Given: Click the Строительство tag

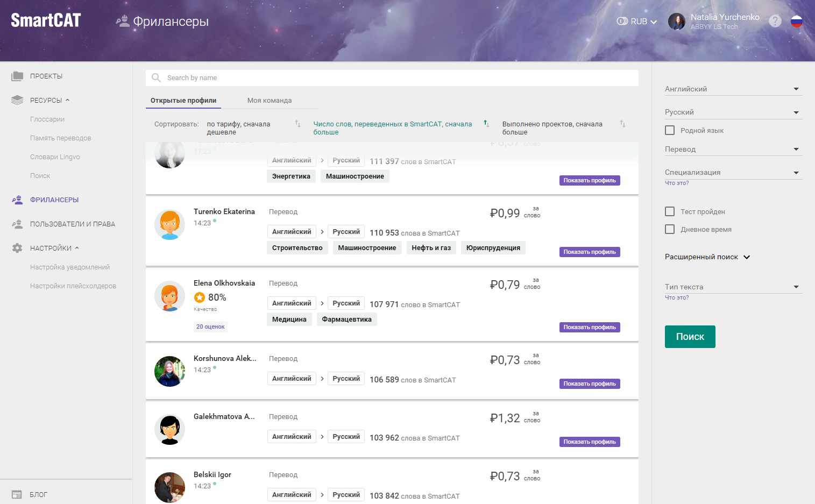Looking at the screenshot, I should 297,248.
